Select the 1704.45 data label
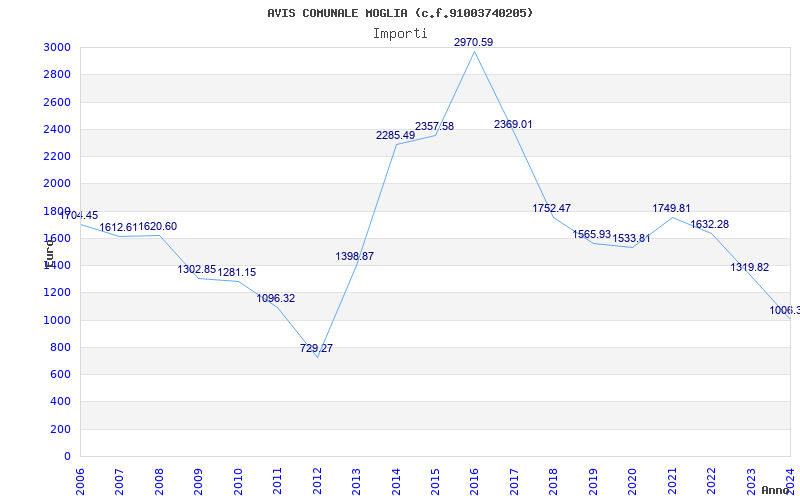This screenshot has width=800, height=500. coord(79,215)
